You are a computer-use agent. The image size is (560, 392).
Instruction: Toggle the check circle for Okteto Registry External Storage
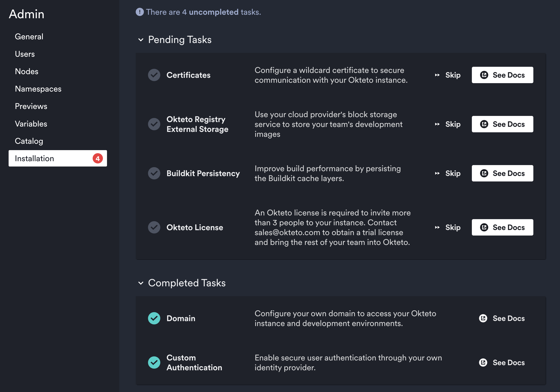[154, 124]
